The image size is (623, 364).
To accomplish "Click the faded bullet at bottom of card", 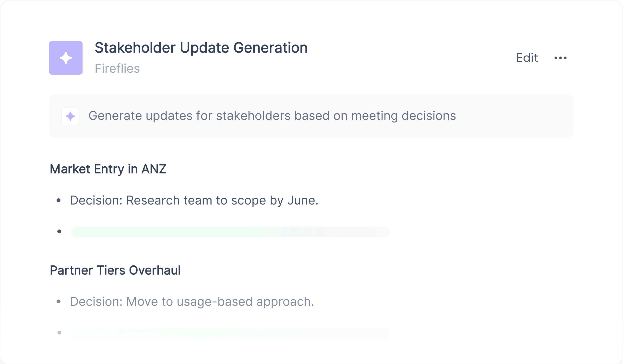I will point(59,333).
